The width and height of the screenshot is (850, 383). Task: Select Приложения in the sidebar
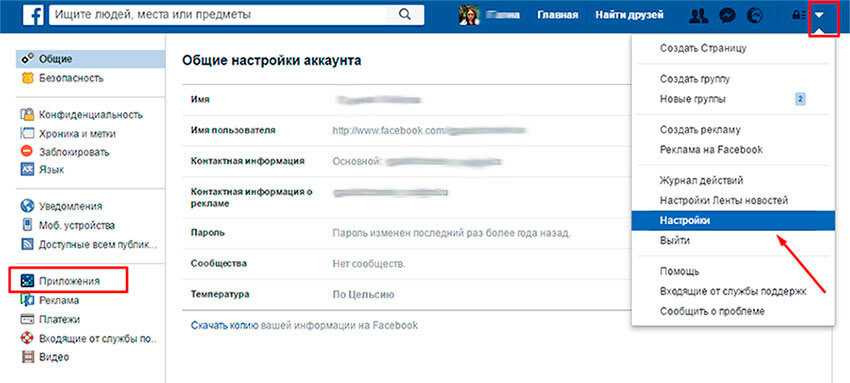[68, 281]
